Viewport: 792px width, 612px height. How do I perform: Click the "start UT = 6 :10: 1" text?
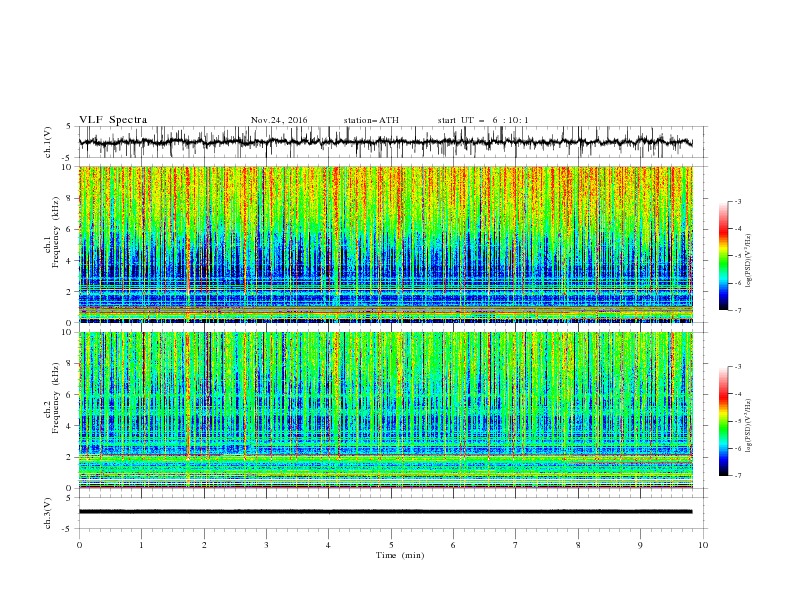[483, 120]
